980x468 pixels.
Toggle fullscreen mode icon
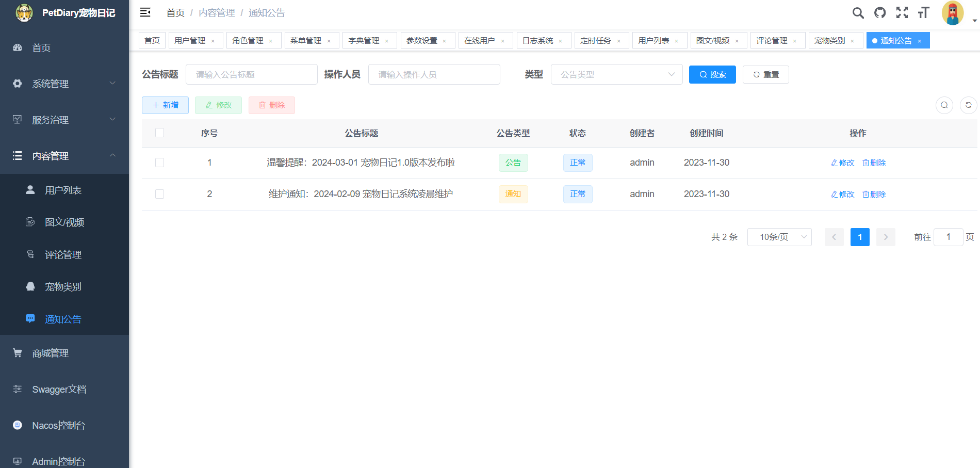click(x=902, y=13)
